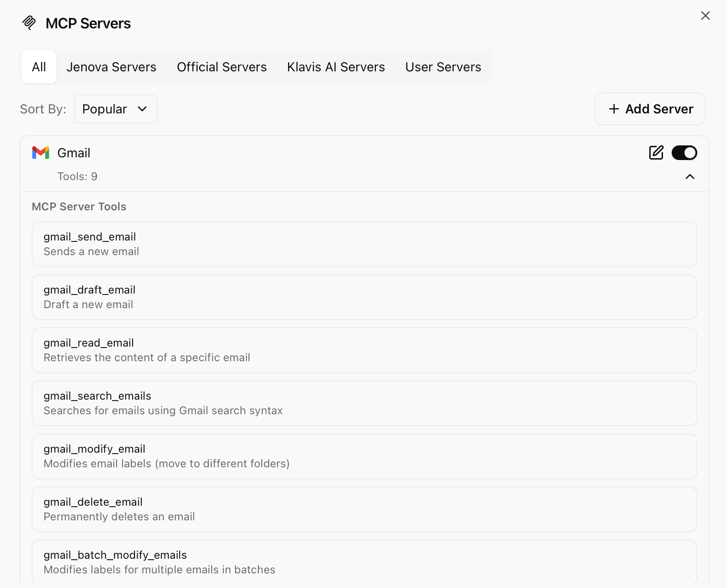Switch to the Jenova Servers tab
727x588 pixels.
[111, 67]
